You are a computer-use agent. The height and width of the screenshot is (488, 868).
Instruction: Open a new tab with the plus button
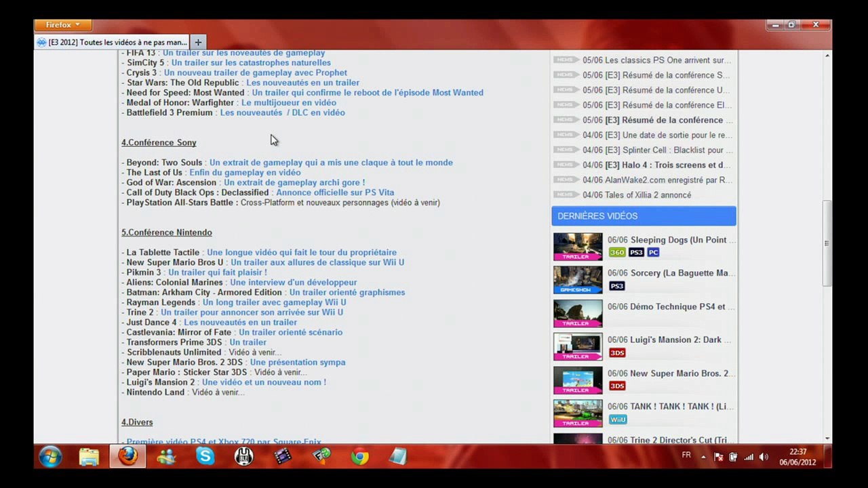coord(198,42)
